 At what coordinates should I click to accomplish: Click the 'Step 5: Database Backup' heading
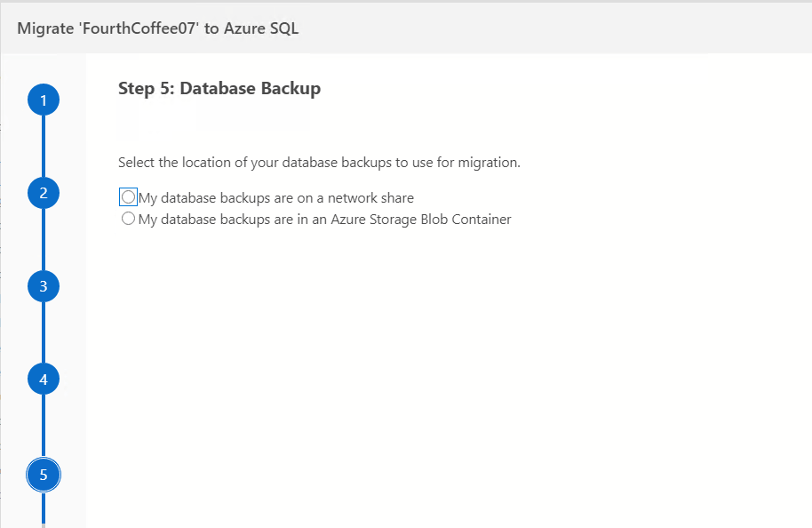click(219, 89)
